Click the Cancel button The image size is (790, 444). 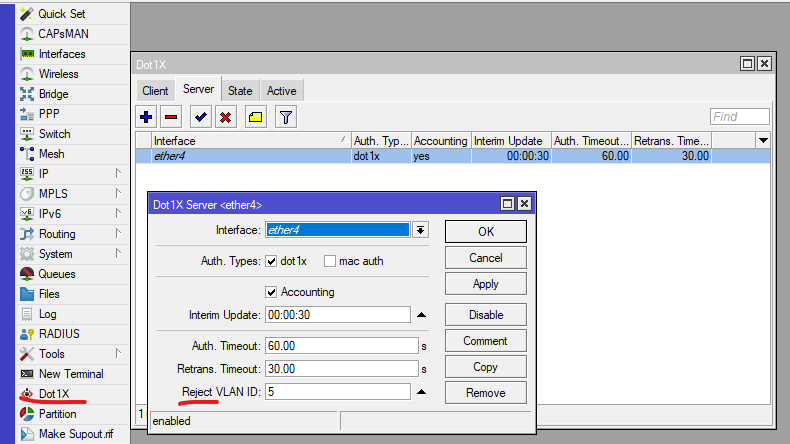point(486,258)
